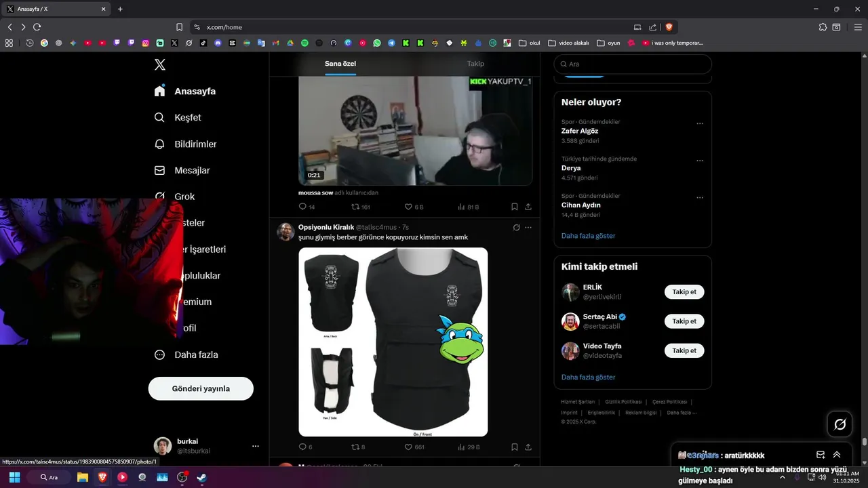Open options for Derya trend

pyautogui.click(x=700, y=161)
